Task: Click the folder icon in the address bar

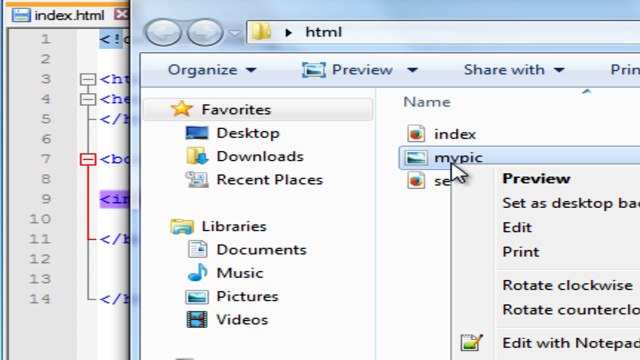Action: [x=261, y=31]
